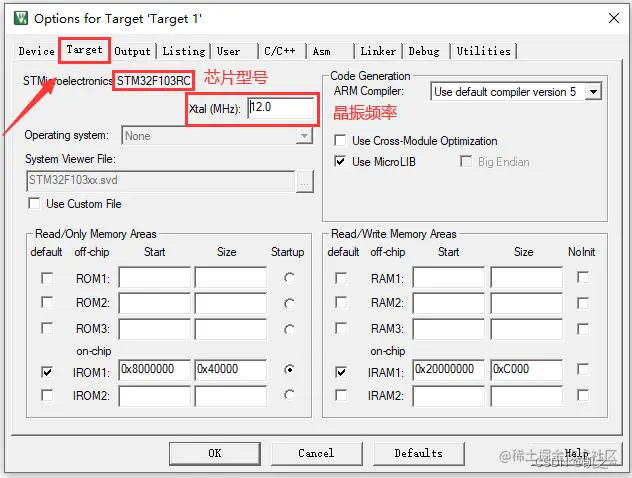
Task: Open the Output tab
Action: (132, 52)
